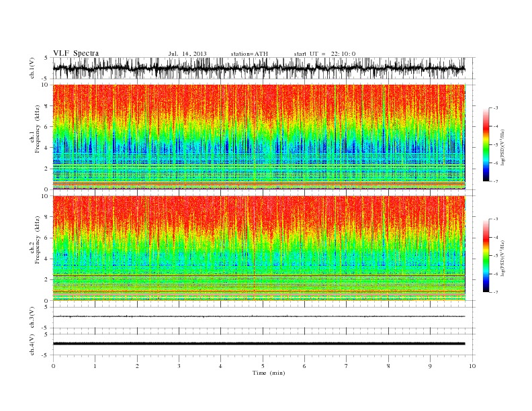This screenshot has width=532, height=411.
Task: Click the "4" kHz tick of ch.1 spectrogram
Action: point(46,148)
